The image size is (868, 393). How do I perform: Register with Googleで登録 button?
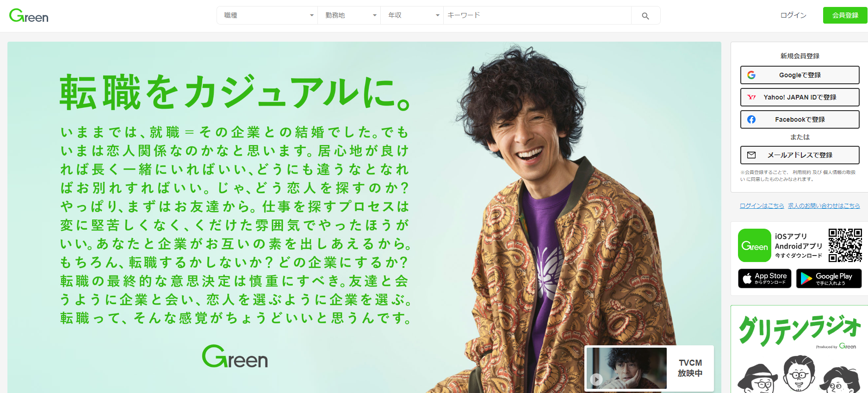pyautogui.click(x=800, y=75)
